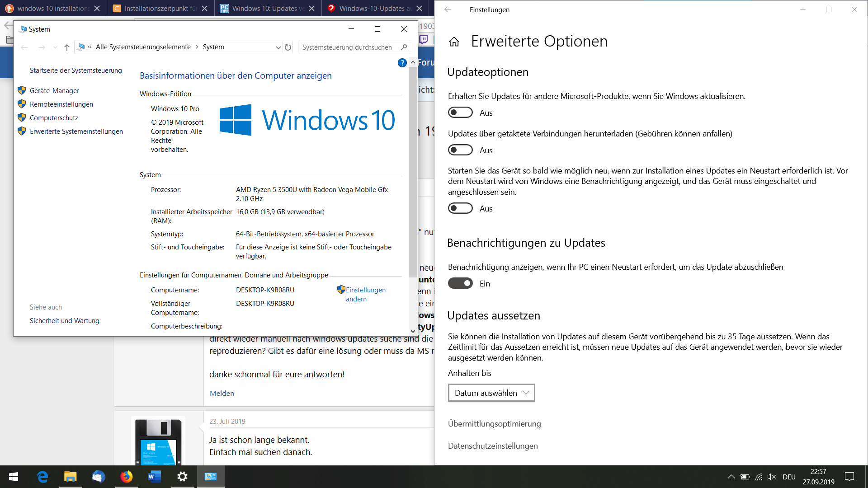Disable the restart notification toggle
This screenshot has width=868, height=488.
coord(460,283)
